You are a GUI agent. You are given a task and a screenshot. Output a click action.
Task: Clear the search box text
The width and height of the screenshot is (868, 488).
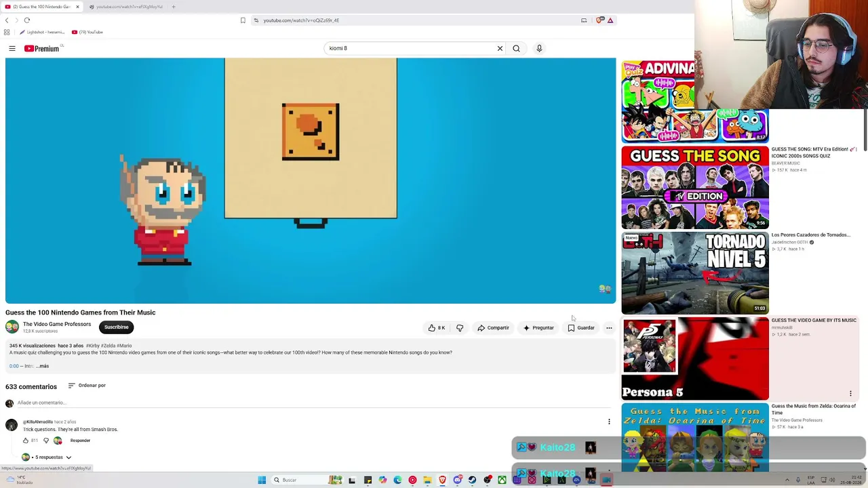(x=500, y=48)
